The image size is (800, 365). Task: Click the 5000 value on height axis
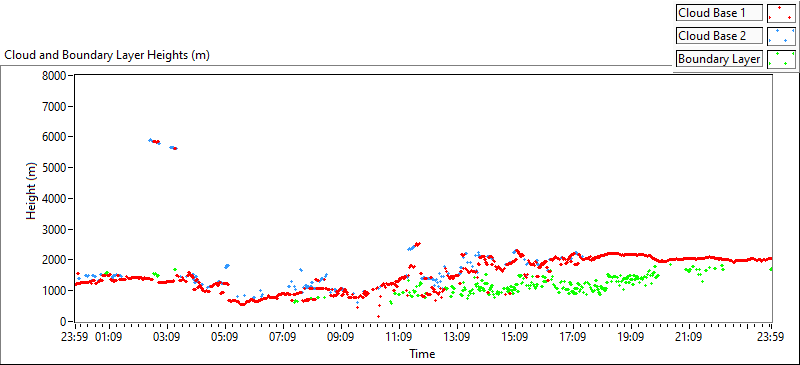tap(55, 167)
